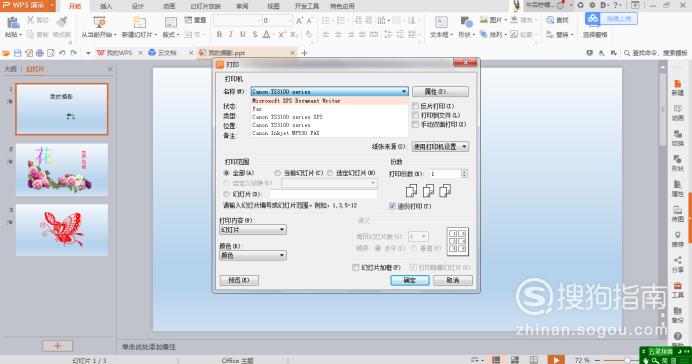Increase the number of copies with stepper
Image resolution: width=692 pixels, height=364 pixels.
pyautogui.click(x=464, y=172)
